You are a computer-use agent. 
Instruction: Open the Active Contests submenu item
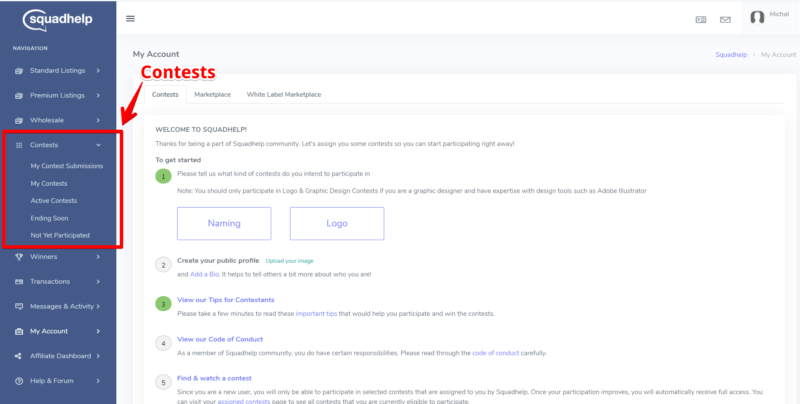[54, 201]
